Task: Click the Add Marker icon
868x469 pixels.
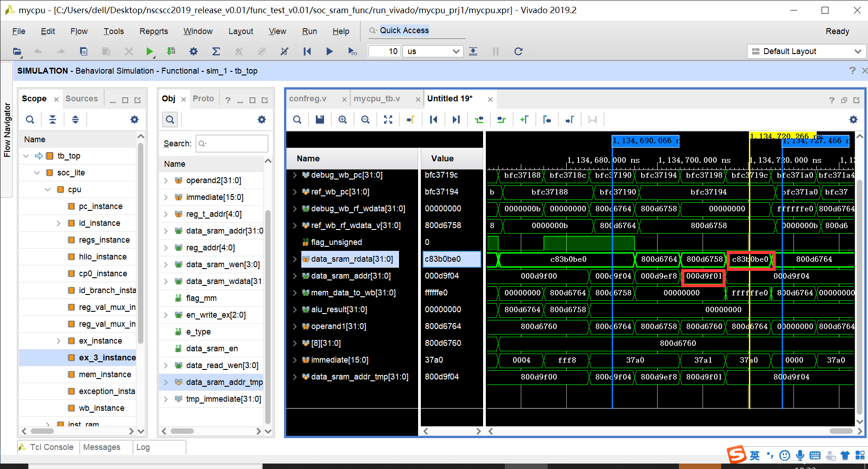Action: (524, 120)
